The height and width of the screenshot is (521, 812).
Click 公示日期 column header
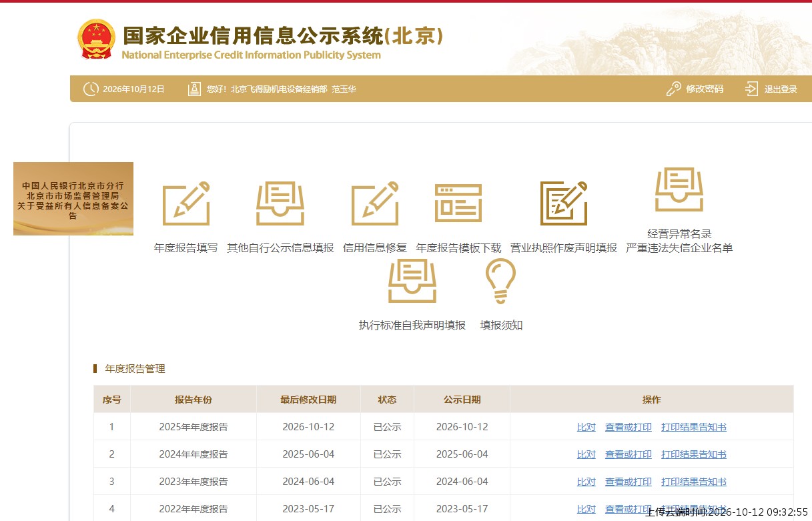[462, 400]
